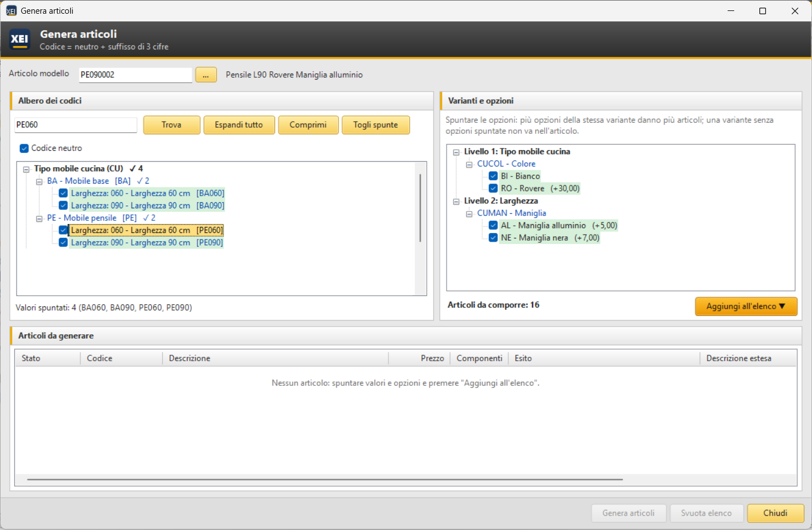Uncheck the AL - Maniglia alluminio option
The height and width of the screenshot is (530, 812).
tap(493, 225)
